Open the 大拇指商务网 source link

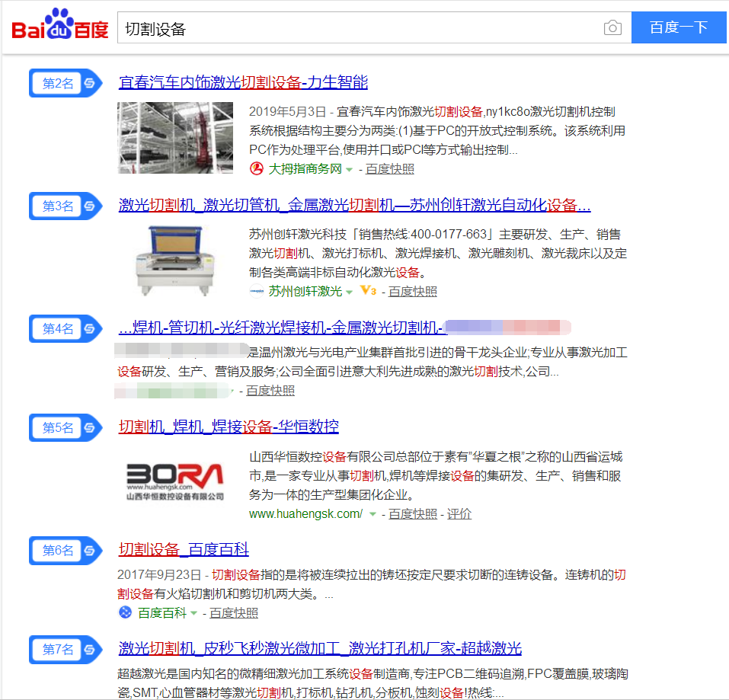[x=305, y=169]
